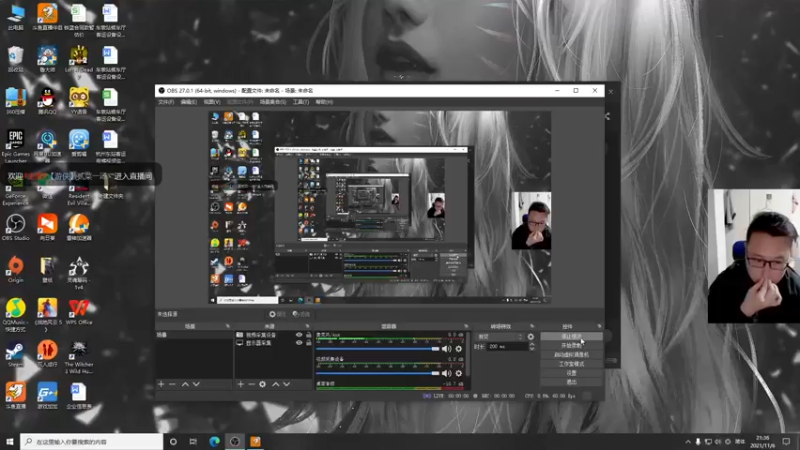Pop out the 场景 dock panel

228,326
